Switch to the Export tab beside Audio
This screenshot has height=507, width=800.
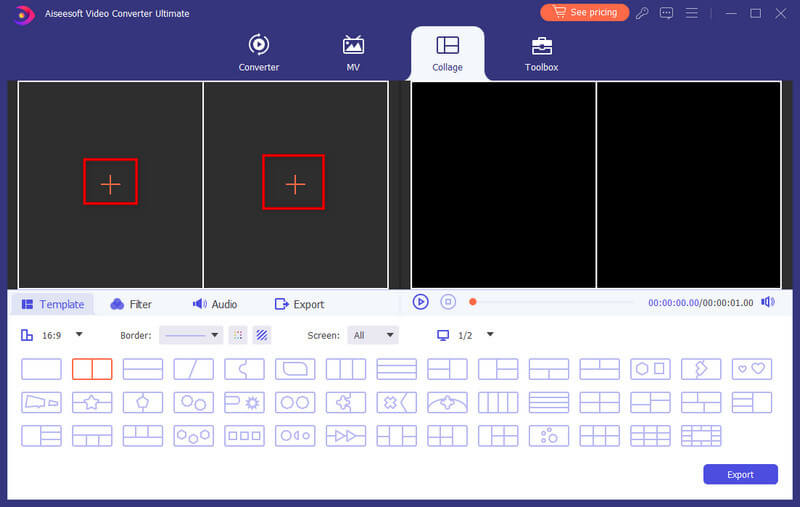(x=299, y=305)
